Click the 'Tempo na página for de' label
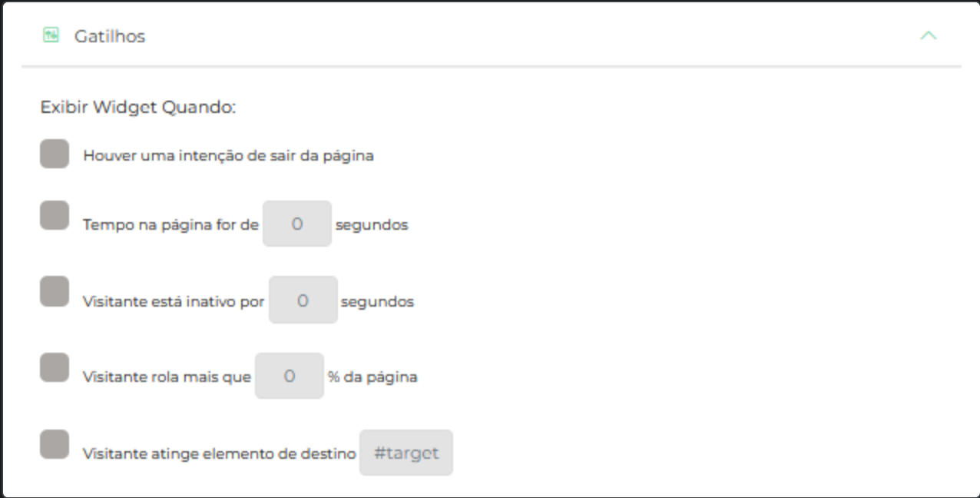The width and height of the screenshot is (980, 498). pyautogui.click(x=168, y=224)
